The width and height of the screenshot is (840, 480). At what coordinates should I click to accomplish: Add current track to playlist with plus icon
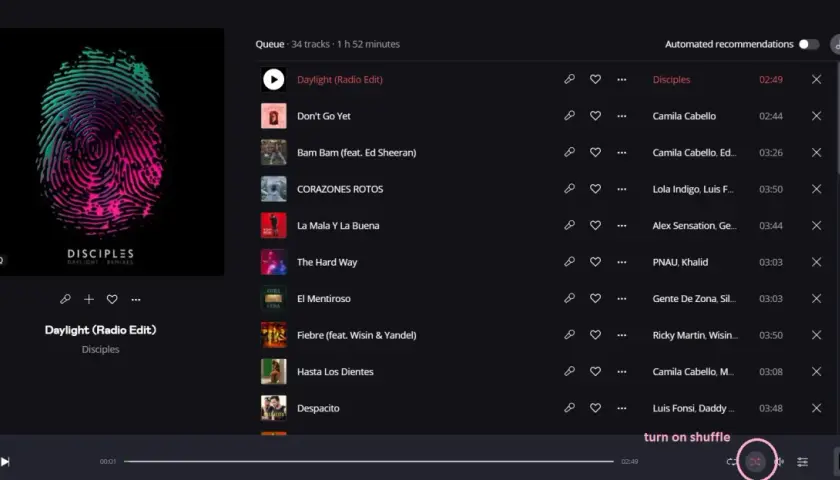coord(89,299)
